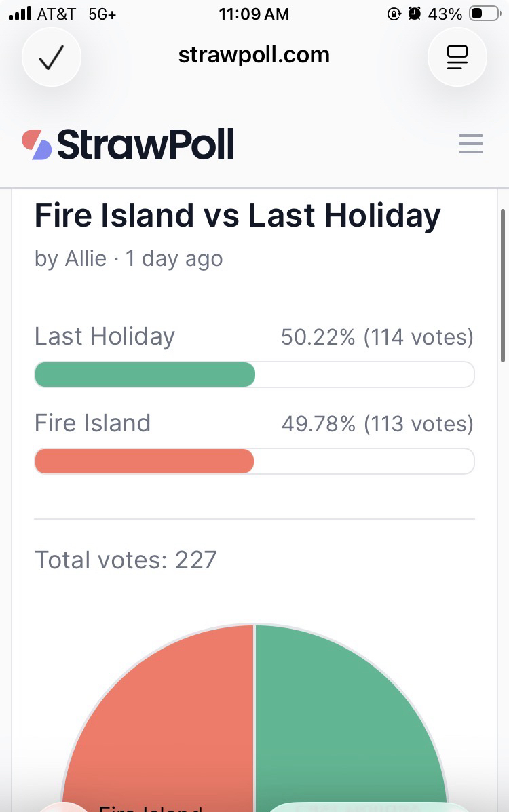509x812 pixels.
Task: Click the red Fire Island result bar
Action: coord(144,461)
